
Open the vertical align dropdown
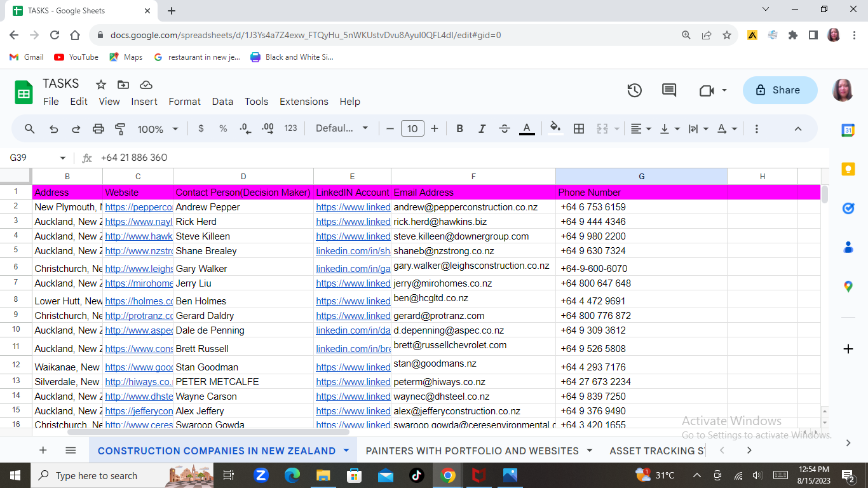click(x=670, y=128)
